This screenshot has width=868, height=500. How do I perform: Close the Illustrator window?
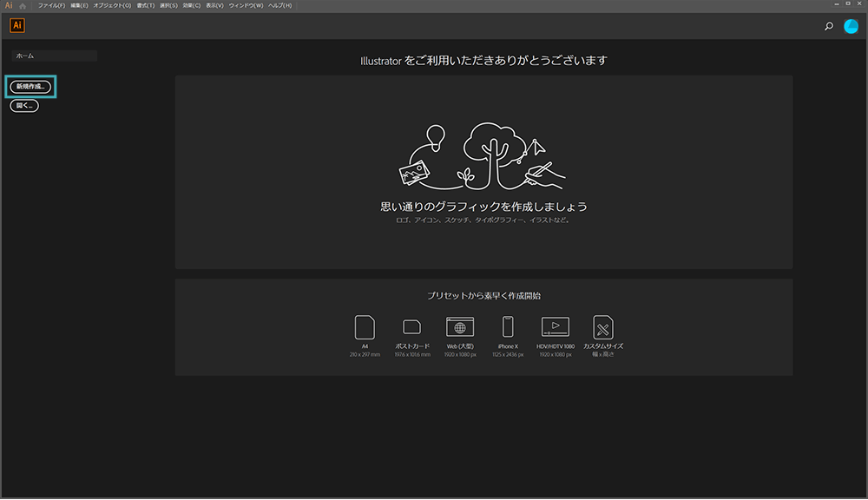click(x=859, y=3)
